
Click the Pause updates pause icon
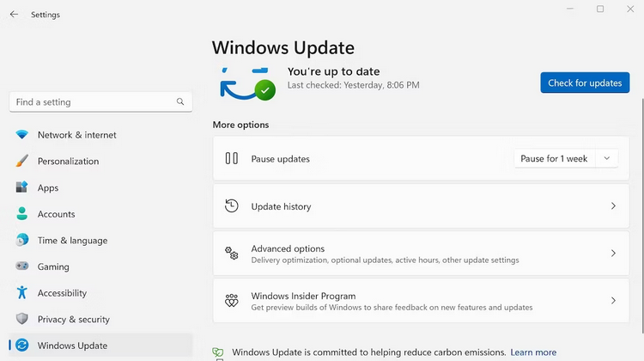(231, 158)
